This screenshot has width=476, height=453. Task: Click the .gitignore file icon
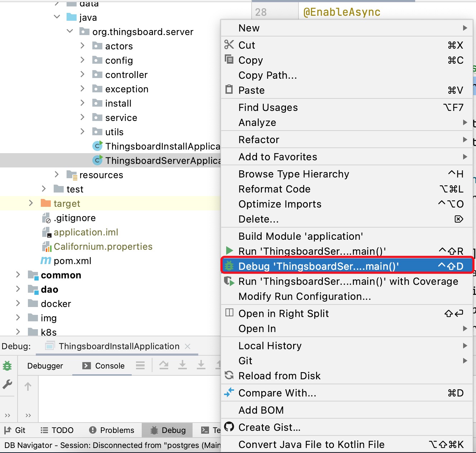(47, 218)
